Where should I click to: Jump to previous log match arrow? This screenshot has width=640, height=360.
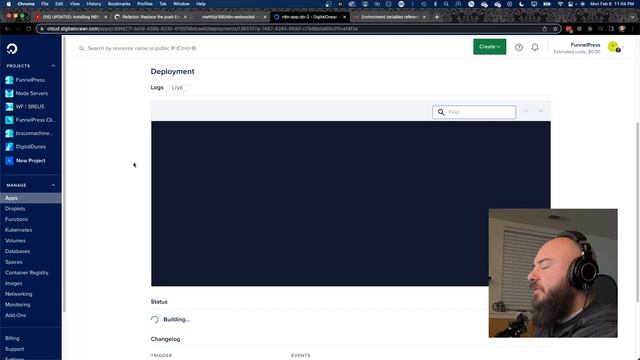point(526,111)
